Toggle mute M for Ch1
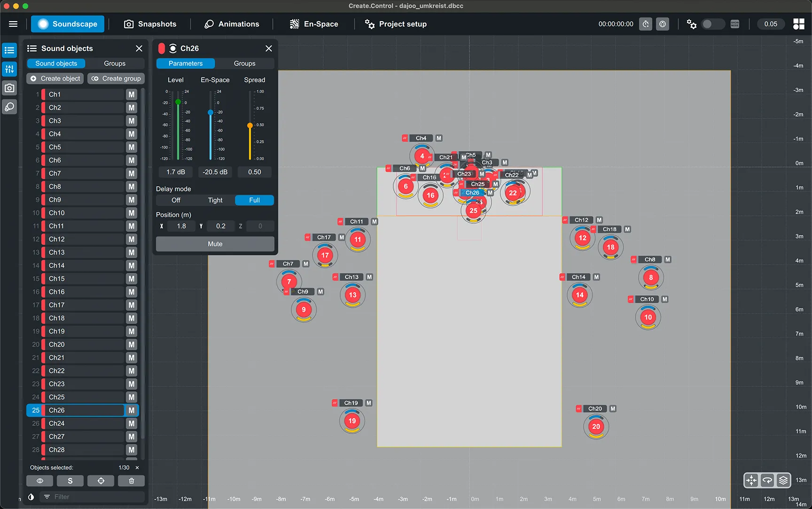Screen dimensions: 812x509 click(x=132, y=94)
